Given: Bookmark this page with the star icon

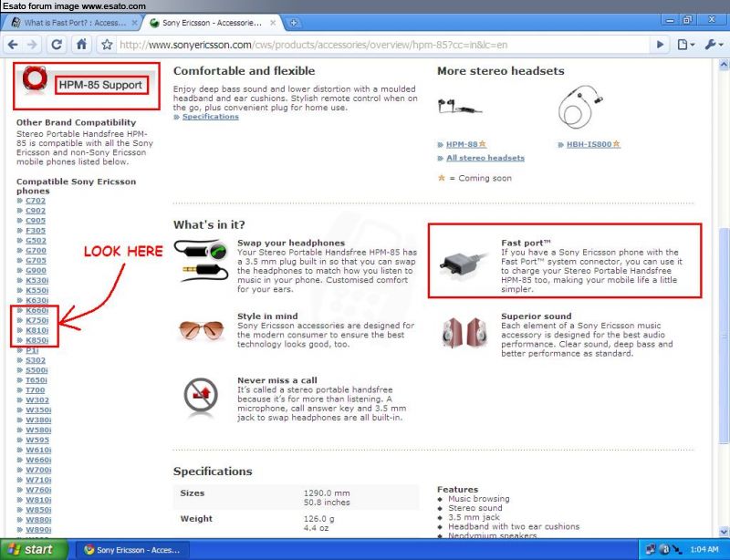Looking at the screenshot, I should pyautogui.click(x=107, y=45).
